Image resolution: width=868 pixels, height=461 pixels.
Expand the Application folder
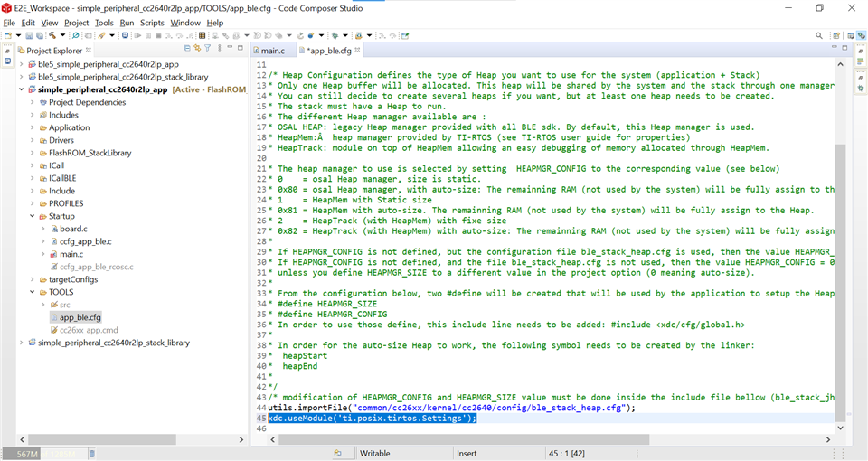33,127
